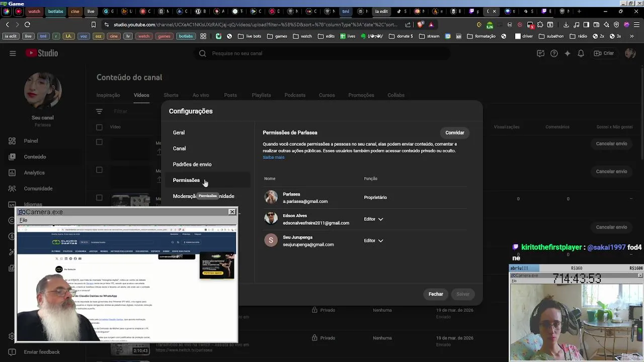Reload the page with the browser refresh icon
This screenshot has width=644, height=362.
pos(27,24)
